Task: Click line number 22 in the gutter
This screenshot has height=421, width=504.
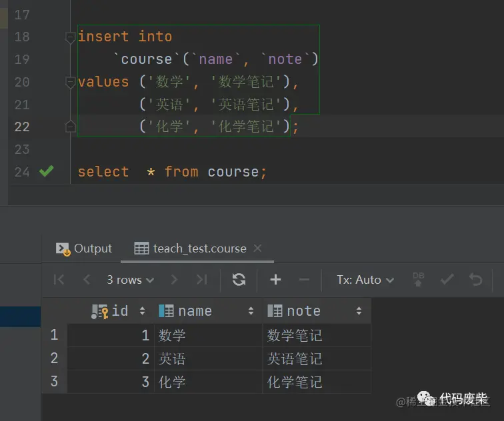Action: [x=22, y=127]
